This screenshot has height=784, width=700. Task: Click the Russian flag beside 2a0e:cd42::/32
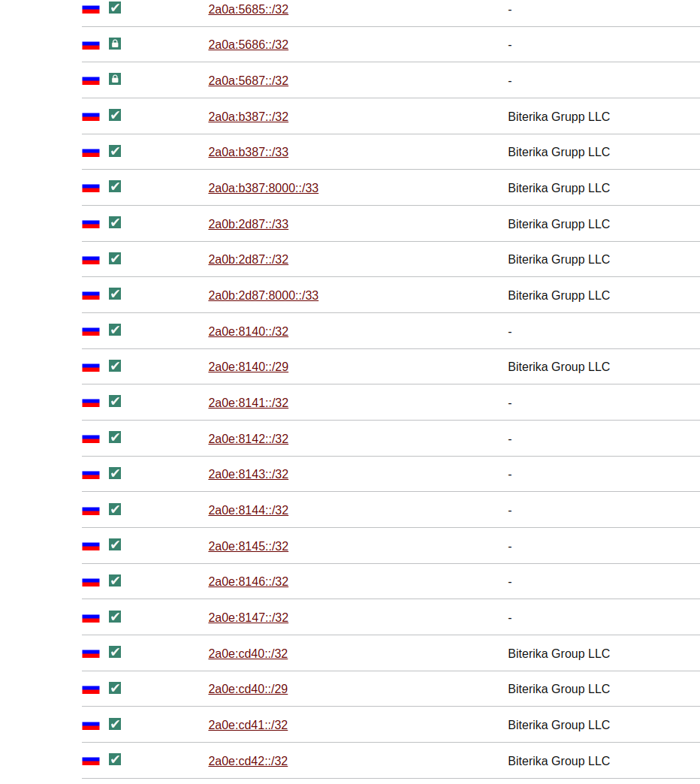(91, 761)
